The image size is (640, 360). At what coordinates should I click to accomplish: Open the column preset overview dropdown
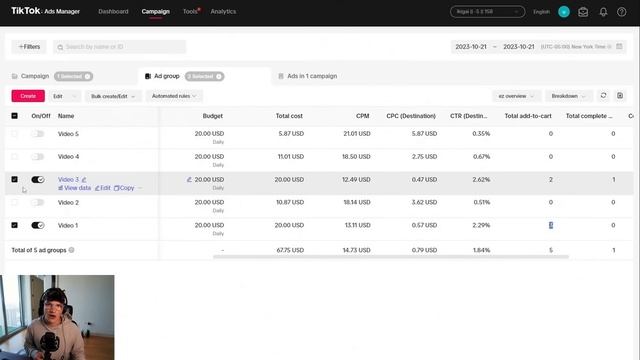[516, 96]
